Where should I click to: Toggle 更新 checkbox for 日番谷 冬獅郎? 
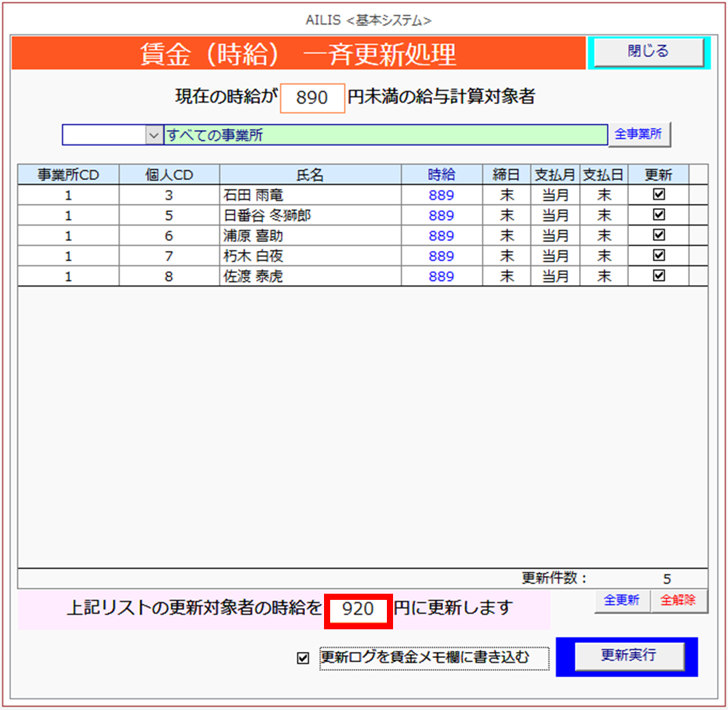pyautogui.click(x=659, y=215)
